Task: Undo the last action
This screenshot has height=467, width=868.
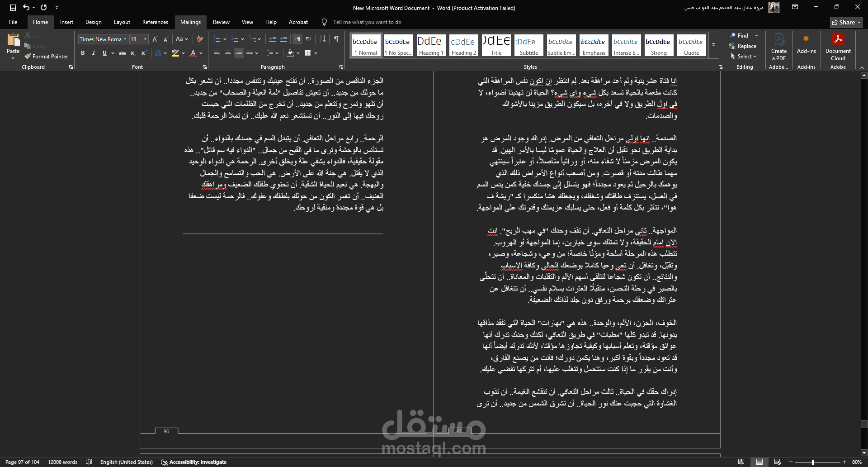Action: pyautogui.click(x=26, y=8)
